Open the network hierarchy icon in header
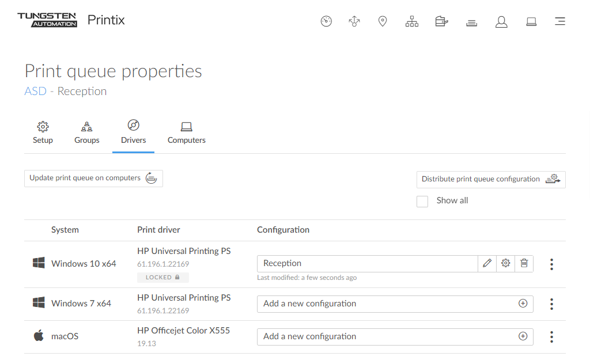 412,21
